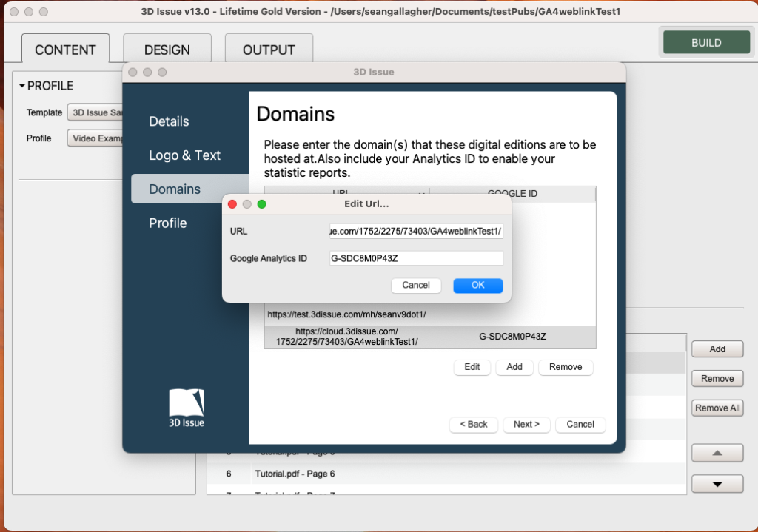Image resolution: width=758 pixels, height=532 pixels.
Task: Select the Logo & Text section
Action: pos(186,155)
